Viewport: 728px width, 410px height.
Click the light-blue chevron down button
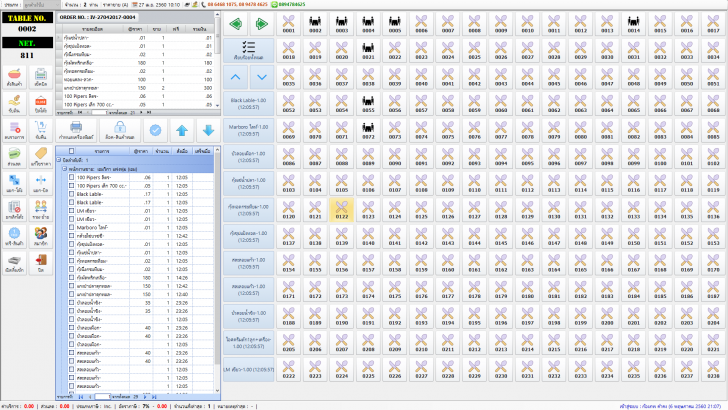coord(262,77)
